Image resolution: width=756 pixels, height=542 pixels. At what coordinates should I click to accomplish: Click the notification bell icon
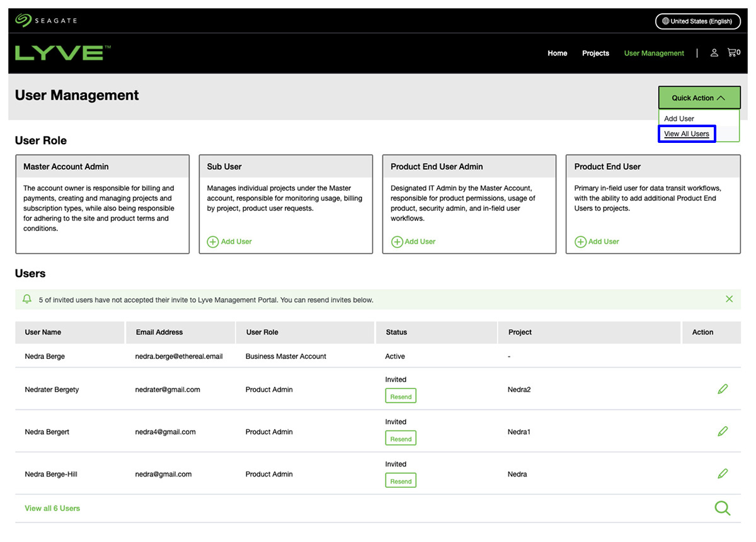coord(26,299)
